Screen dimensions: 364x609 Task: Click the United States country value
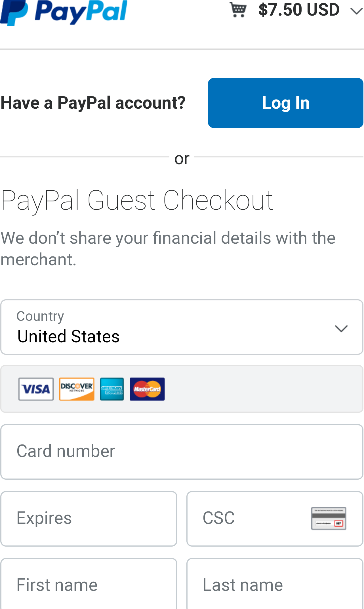click(68, 336)
